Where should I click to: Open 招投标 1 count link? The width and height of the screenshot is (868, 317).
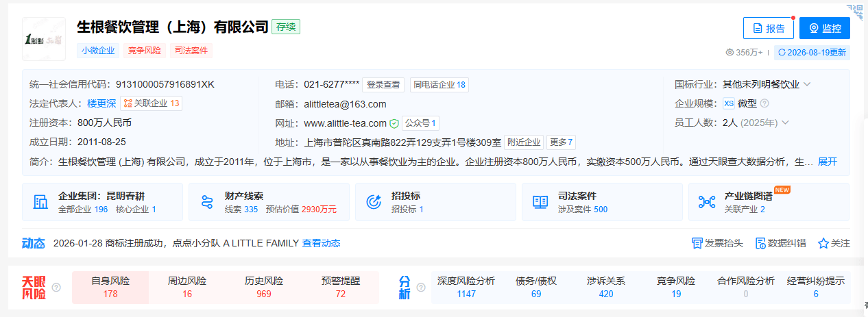coord(407,209)
